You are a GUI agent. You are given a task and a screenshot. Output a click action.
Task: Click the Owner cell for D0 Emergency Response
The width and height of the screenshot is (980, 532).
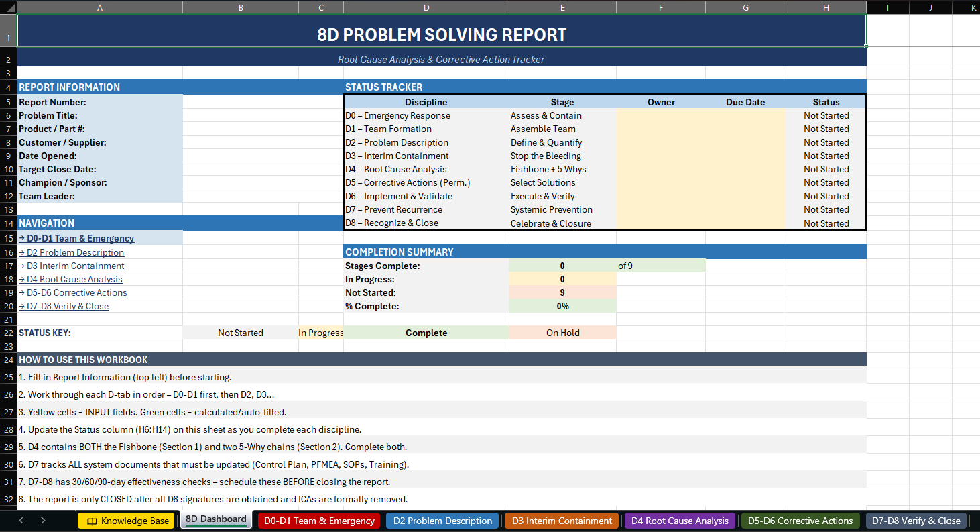[x=661, y=115]
